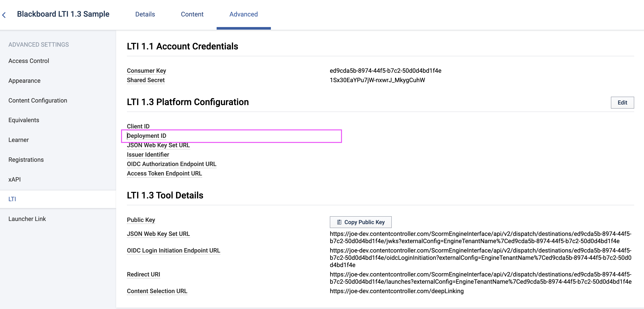Click the Public Key label
The height and width of the screenshot is (309, 644).
coord(141,220)
